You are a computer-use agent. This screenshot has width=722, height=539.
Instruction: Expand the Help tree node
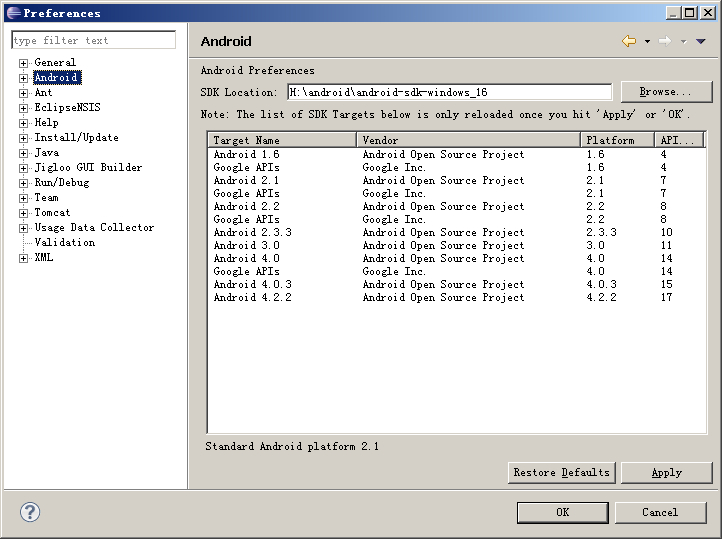coord(23,123)
